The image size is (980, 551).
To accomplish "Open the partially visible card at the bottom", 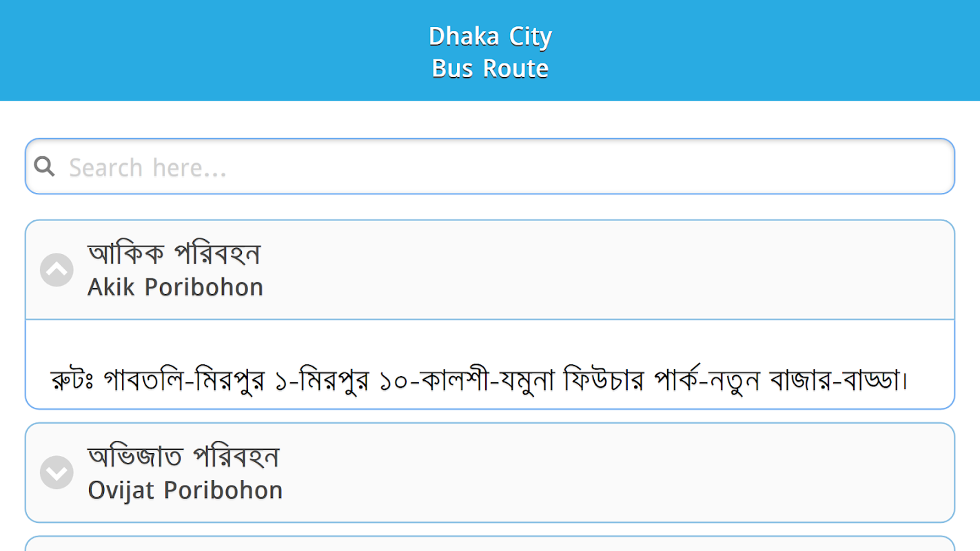I will 489,544.
